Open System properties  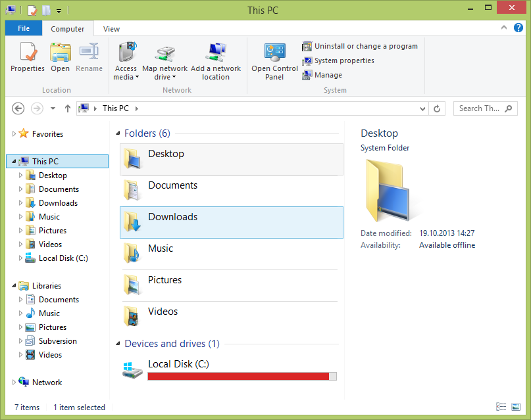tap(338, 60)
